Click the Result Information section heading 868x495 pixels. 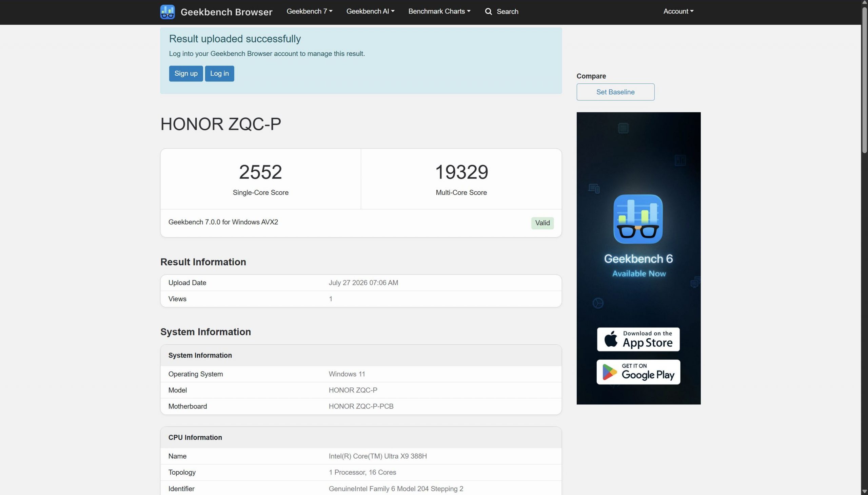click(203, 262)
